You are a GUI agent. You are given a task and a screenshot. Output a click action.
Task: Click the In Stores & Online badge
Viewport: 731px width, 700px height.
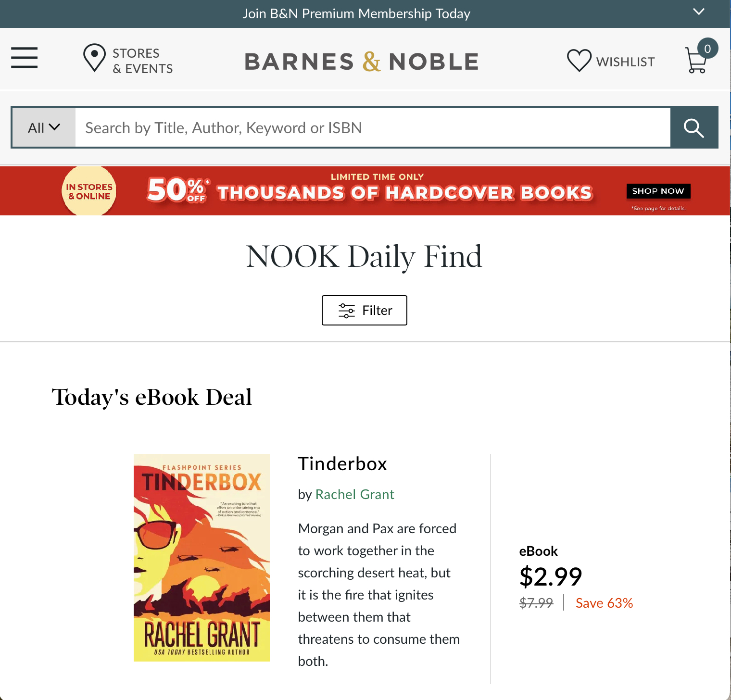(x=89, y=191)
